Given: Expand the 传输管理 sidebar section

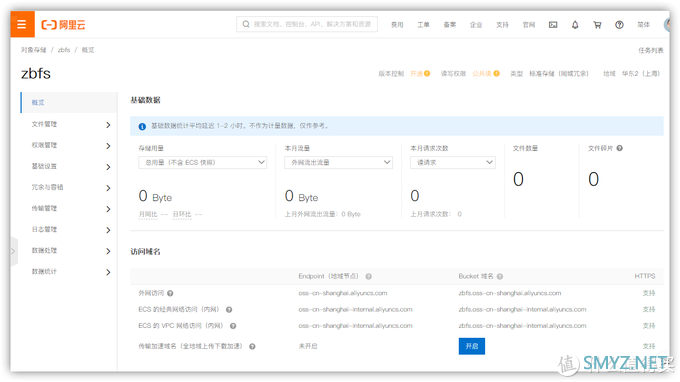Looking at the screenshot, I should pyautogui.click(x=69, y=209).
